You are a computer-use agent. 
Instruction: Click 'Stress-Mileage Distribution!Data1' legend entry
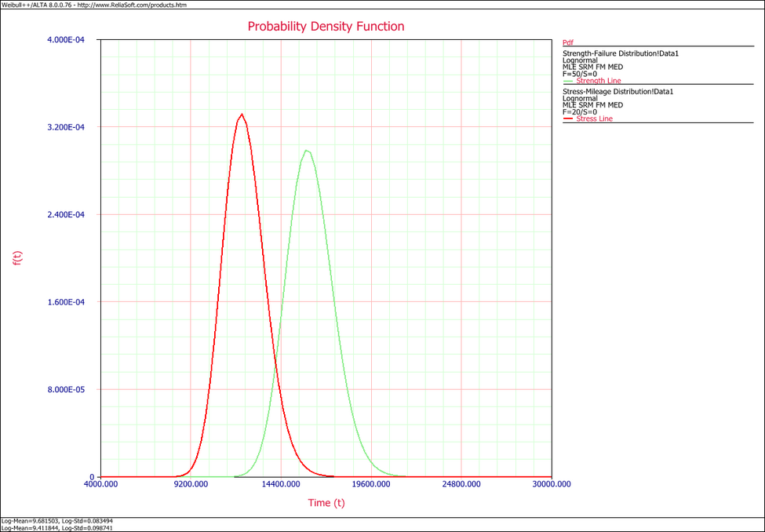pos(617,91)
